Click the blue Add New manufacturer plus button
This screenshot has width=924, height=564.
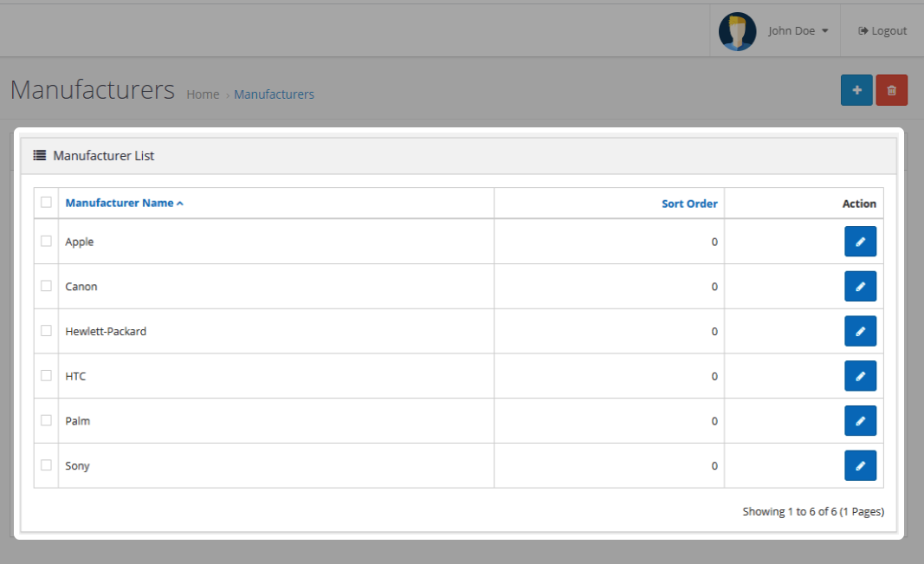[856, 90]
